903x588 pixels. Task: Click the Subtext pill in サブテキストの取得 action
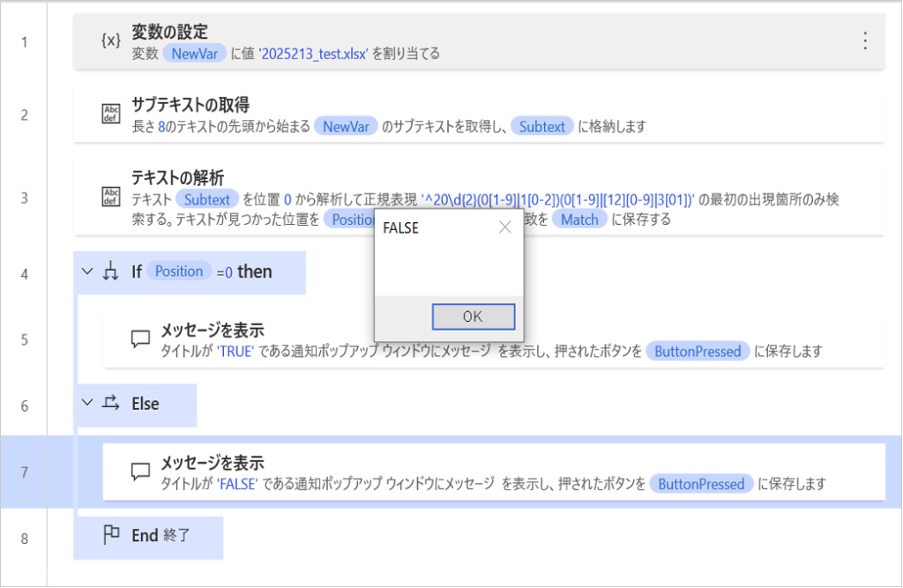[x=541, y=126]
